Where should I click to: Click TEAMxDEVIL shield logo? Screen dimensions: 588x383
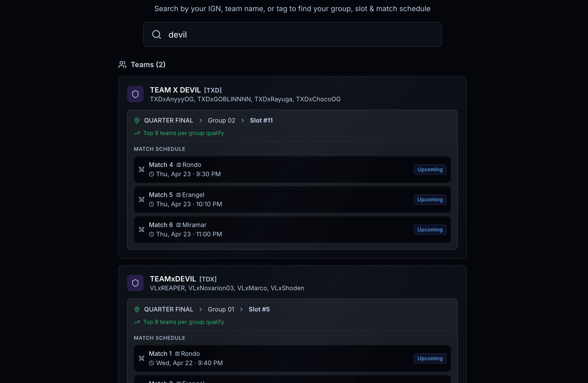point(135,283)
